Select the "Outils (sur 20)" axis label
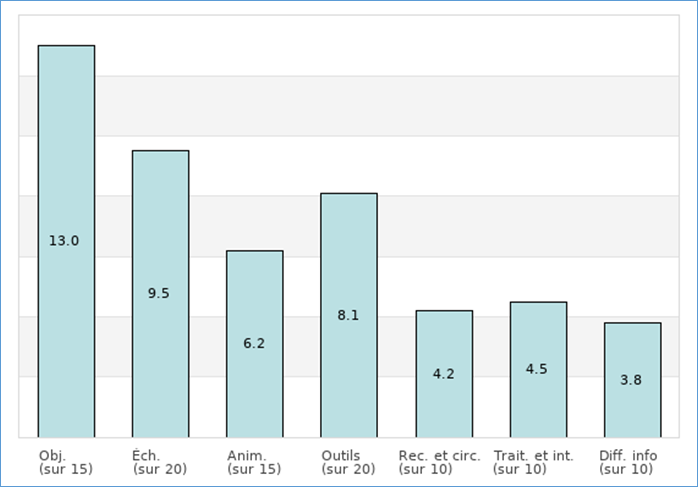The height and width of the screenshot is (487, 698). pyautogui.click(x=348, y=463)
